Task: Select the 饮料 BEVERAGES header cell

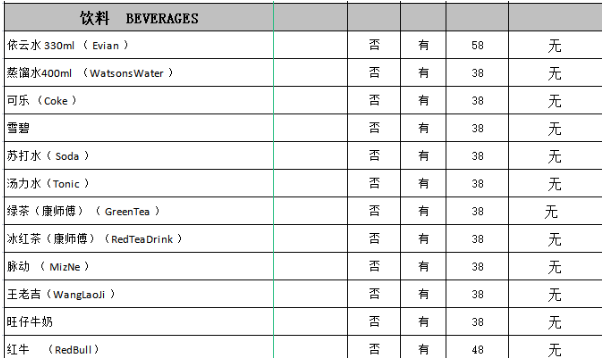Action: pos(139,18)
